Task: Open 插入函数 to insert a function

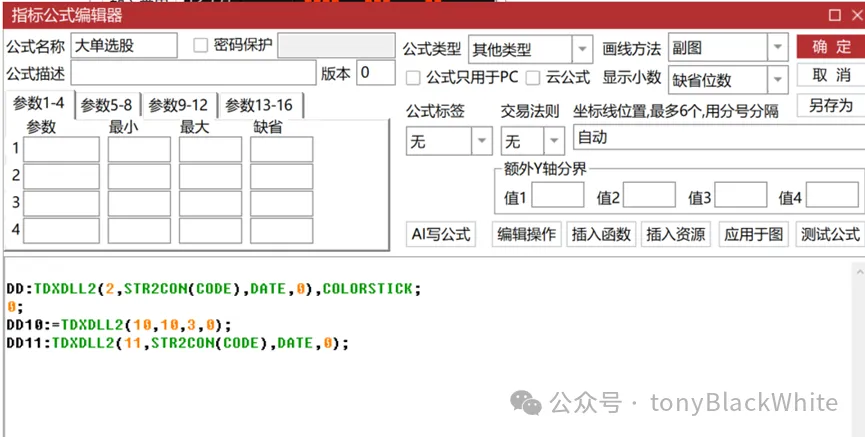Action: [601, 234]
